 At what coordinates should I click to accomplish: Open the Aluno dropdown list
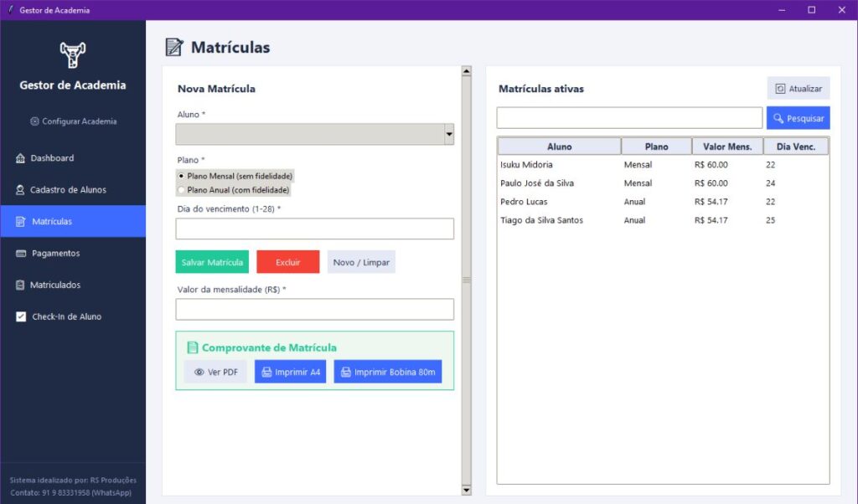[x=449, y=134]
